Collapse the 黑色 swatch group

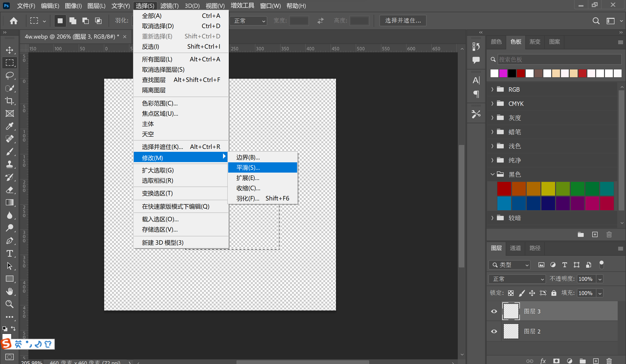tap(492, 174)
